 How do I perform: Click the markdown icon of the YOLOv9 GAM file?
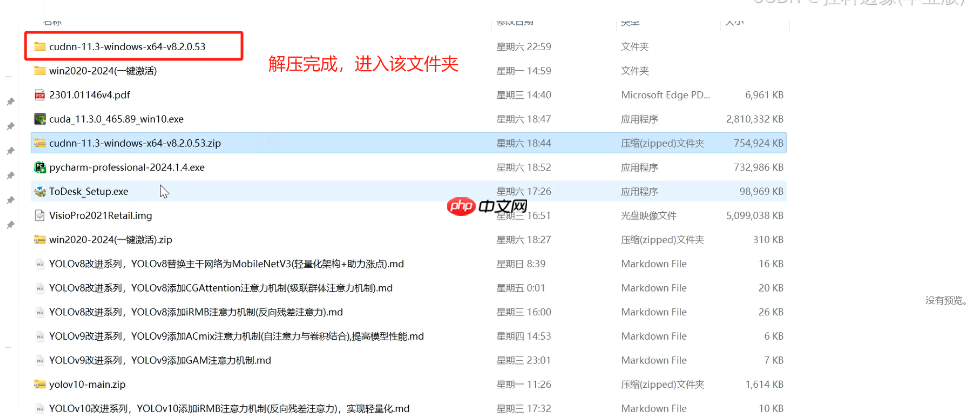(40, 361)
